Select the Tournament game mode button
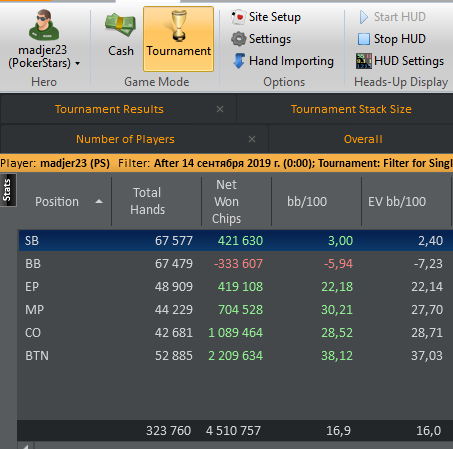This screenshot has height=449, width=453. 179,39
